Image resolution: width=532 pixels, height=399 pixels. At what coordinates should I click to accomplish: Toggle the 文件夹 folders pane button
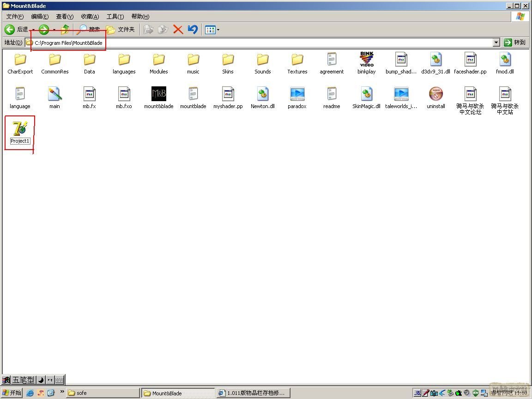[121, 30]
